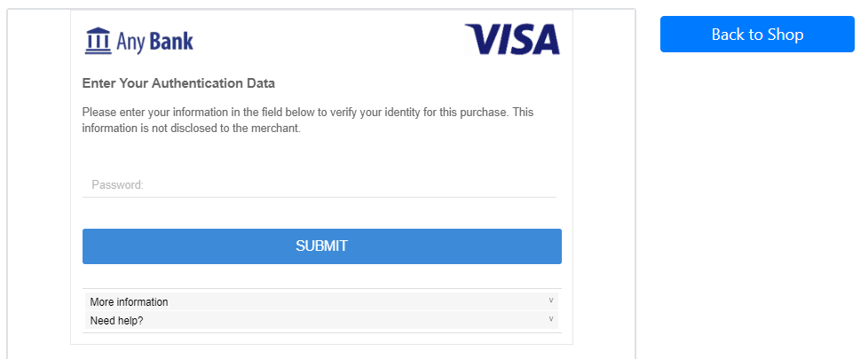This screenshot has width=868, height=359.
Task: Click the Any Bank building icon
Action: (x=98, y=41)
